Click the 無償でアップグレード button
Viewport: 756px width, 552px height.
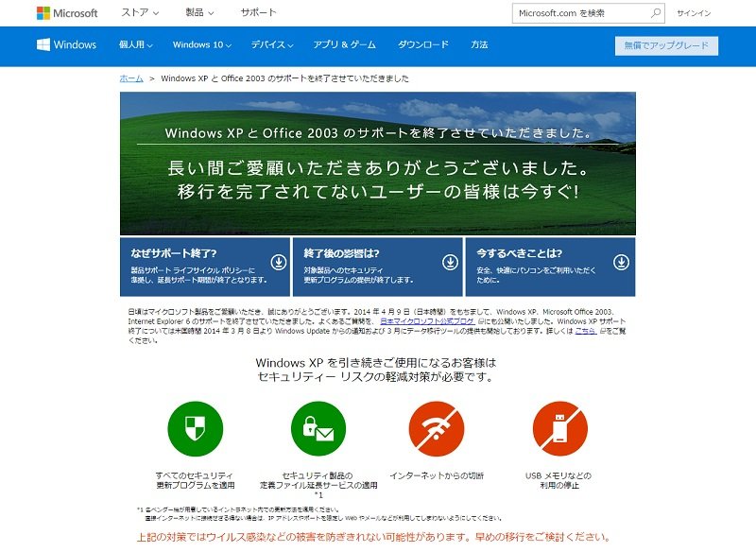pyautogui.click(x=666, y=45)
